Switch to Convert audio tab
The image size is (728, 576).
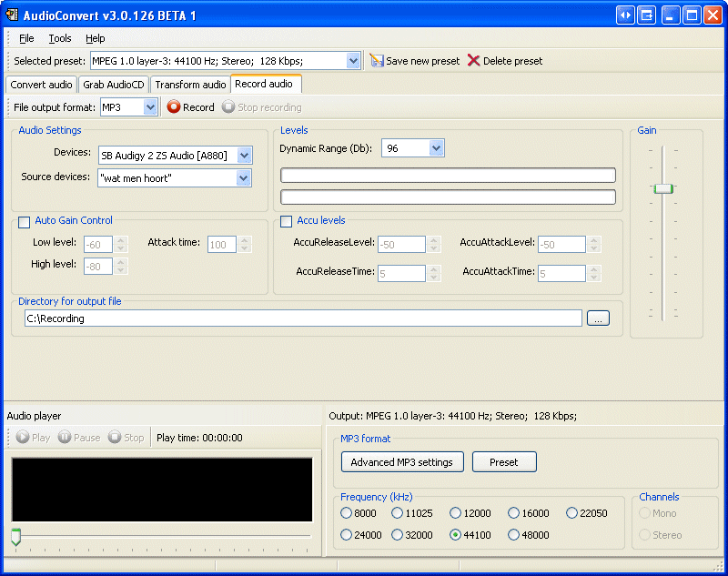[41, 85]
